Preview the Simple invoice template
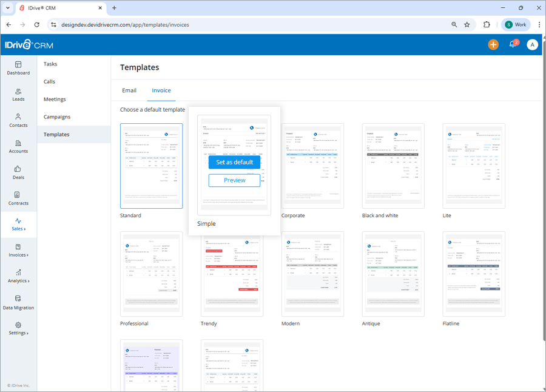 [234, 180]
